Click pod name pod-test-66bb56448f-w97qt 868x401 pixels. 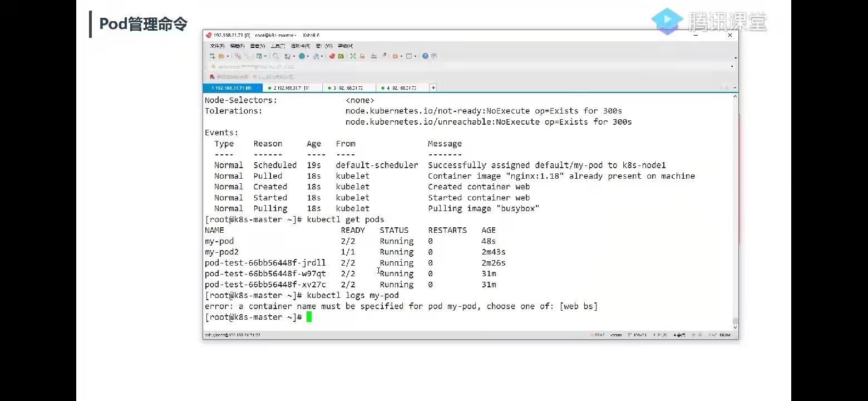265,274
